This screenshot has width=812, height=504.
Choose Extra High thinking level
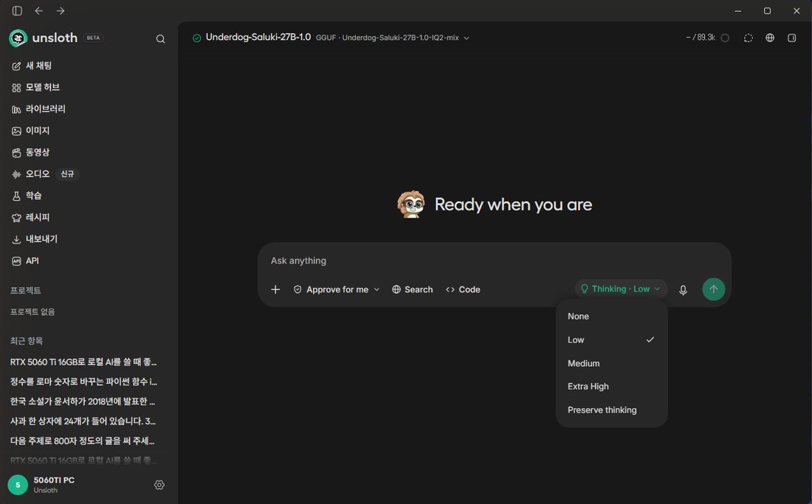tap(612, 387)
